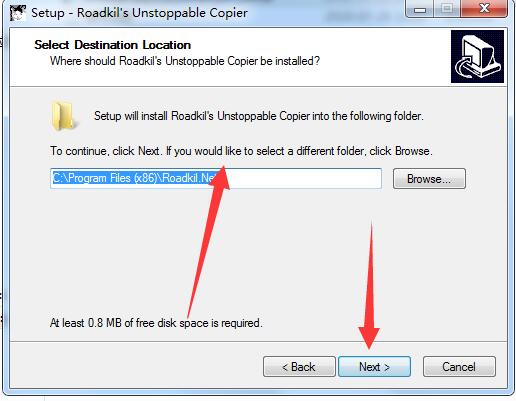Open the Browse... folder dialog

point(429,179)
